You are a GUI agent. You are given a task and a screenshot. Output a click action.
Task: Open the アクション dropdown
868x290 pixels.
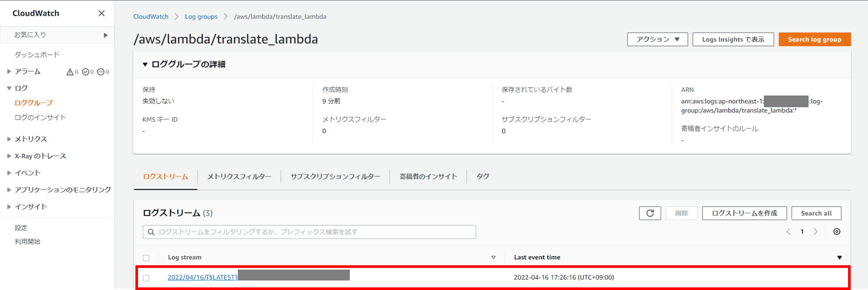(x=657, y=39)
